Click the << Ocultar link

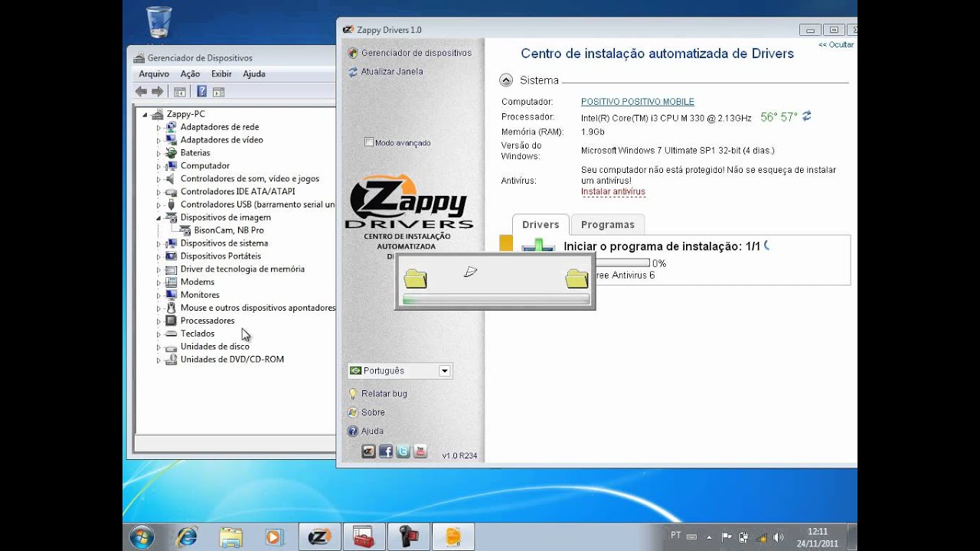point(836,44)
